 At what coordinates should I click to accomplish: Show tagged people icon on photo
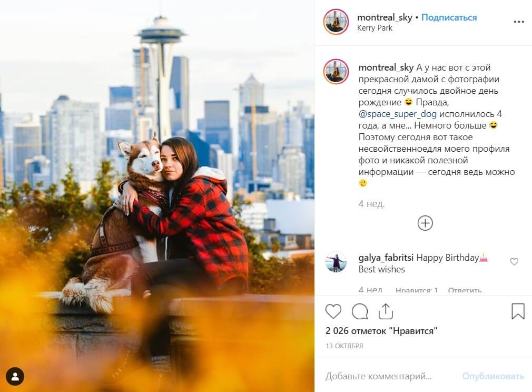click(15, 376)
